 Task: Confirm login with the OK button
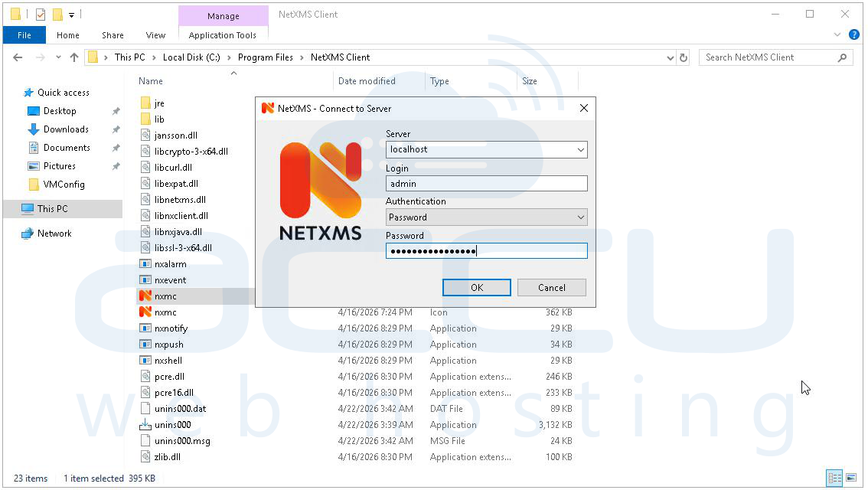pos(477,287)
